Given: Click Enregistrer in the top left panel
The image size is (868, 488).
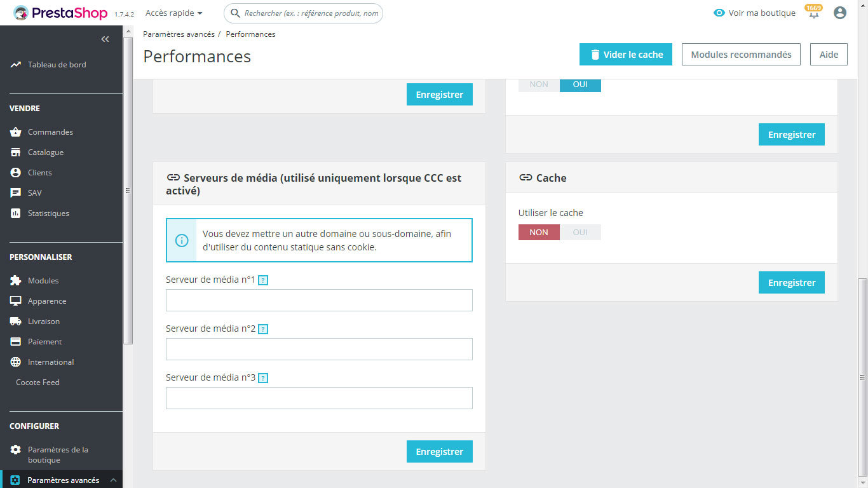Looking at the screenshot, I should [x=440, y=94].
